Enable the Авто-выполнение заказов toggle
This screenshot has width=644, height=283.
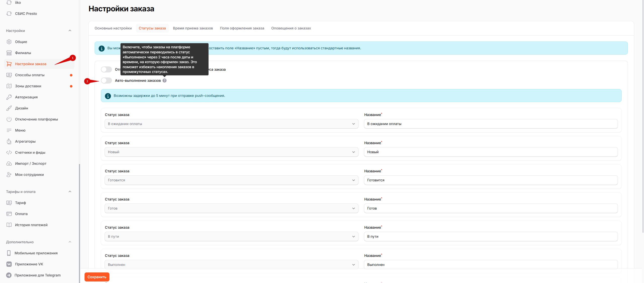click(106, 80)
